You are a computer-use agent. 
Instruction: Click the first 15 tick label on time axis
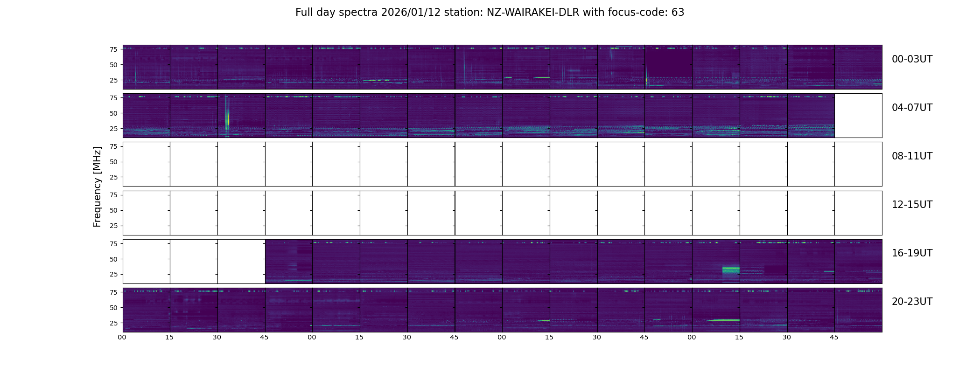tap(169, 337)
